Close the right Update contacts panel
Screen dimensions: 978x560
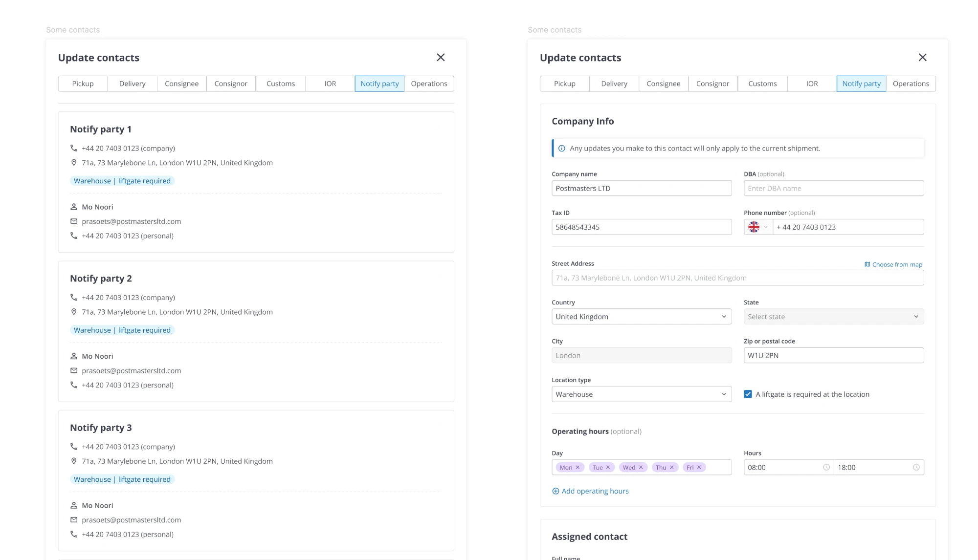922,58
